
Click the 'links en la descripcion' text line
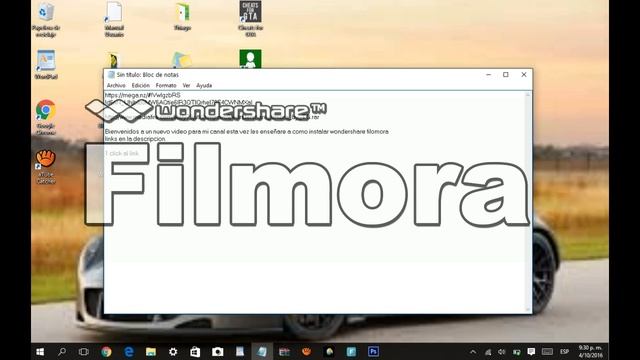click(135, 139)
